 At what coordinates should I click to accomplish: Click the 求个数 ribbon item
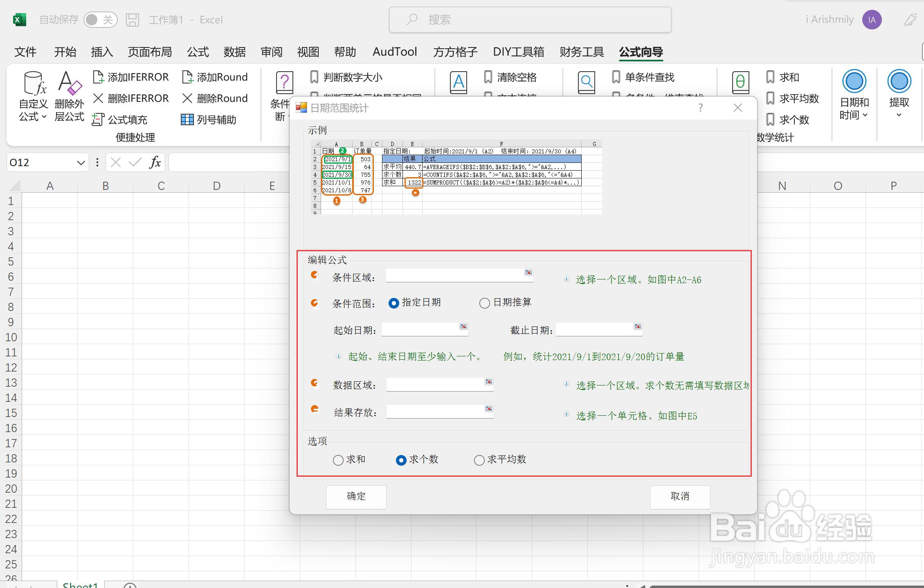pos(788,119)
